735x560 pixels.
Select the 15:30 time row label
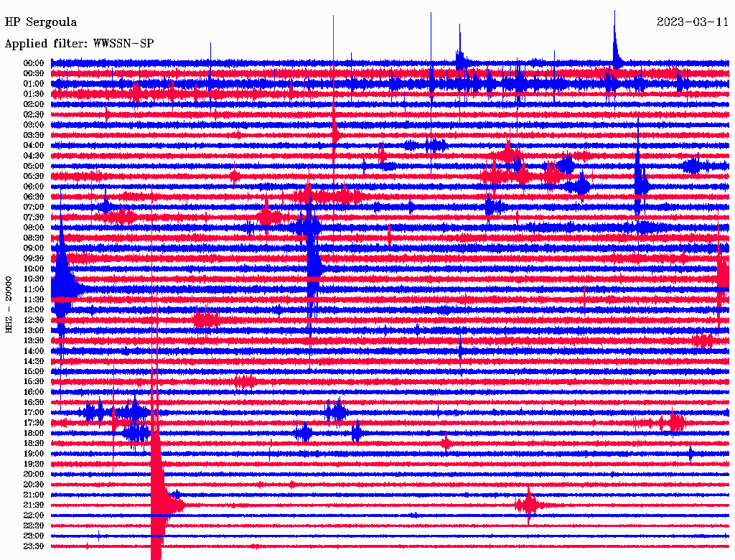[34, 382]
